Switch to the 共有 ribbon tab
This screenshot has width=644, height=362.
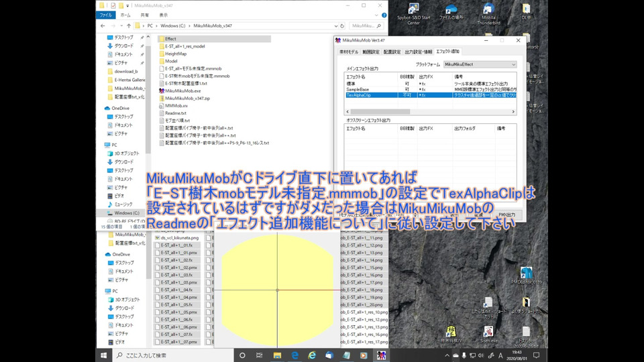click(145, 15)
